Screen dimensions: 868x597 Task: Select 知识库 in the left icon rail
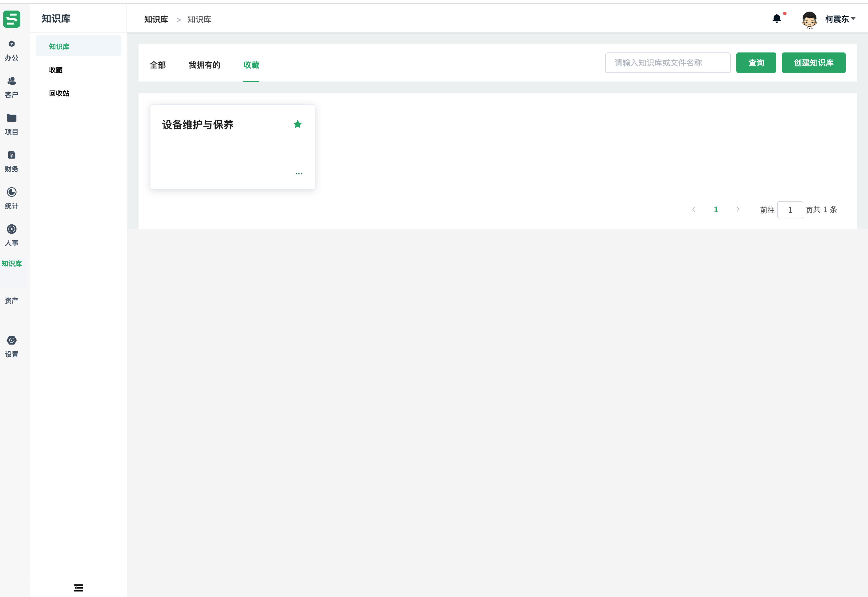pos(12,263)
